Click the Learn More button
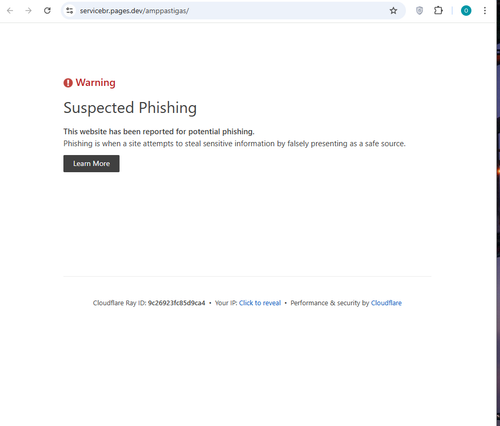Image resolution: width=500 pixels, height=426 pixels. [91, 163]
